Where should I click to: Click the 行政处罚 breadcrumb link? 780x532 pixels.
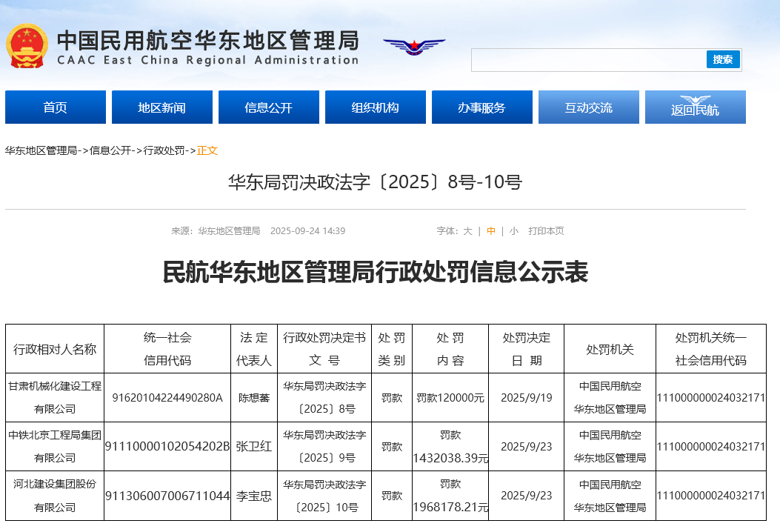(164, 150)
